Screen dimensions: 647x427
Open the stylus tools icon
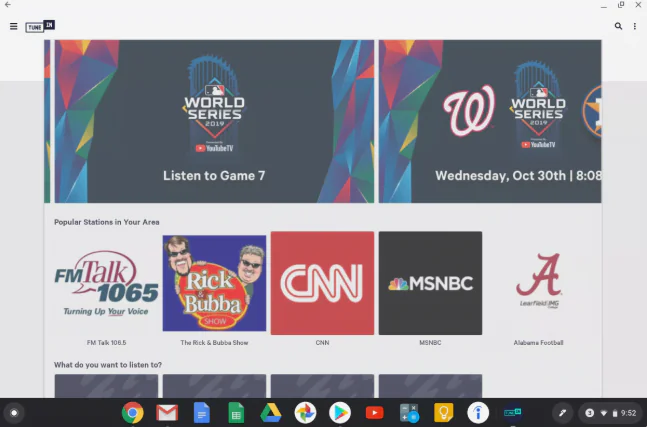click(x=562, y=413)
